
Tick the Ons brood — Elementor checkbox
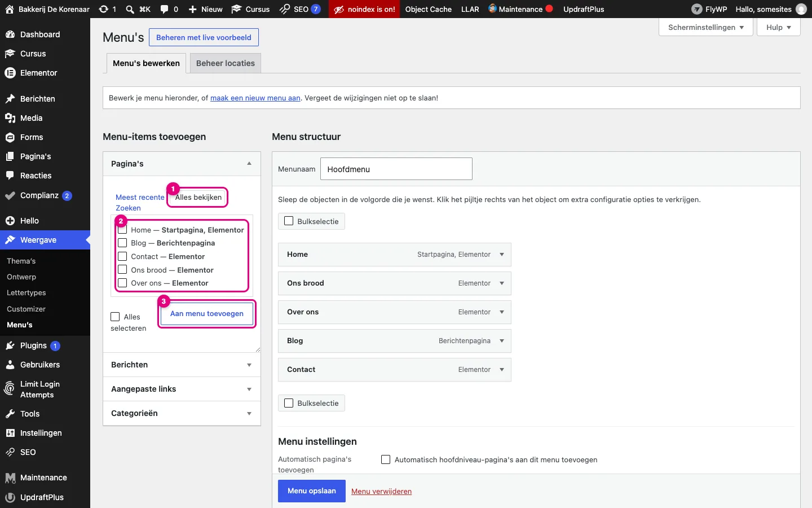[122, 270]
